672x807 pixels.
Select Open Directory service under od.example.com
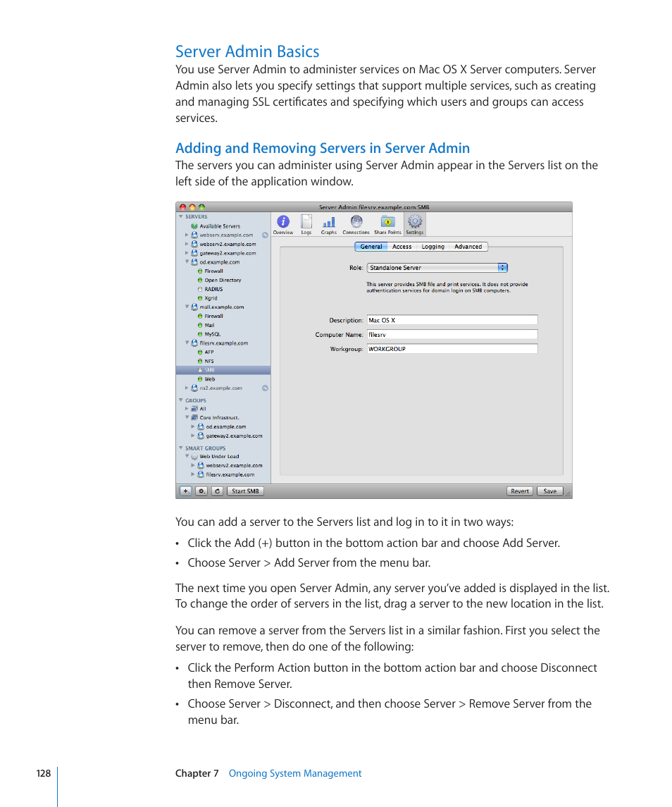223,280
